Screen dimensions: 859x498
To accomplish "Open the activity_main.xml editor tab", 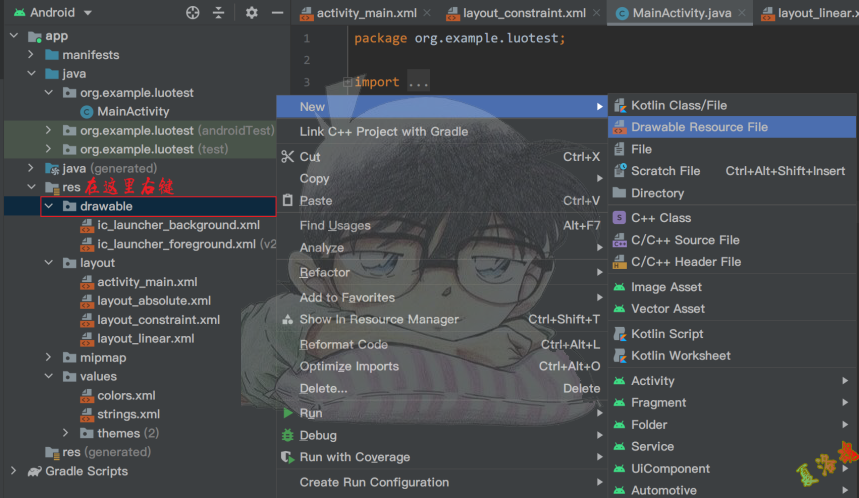I will point(364,14).
